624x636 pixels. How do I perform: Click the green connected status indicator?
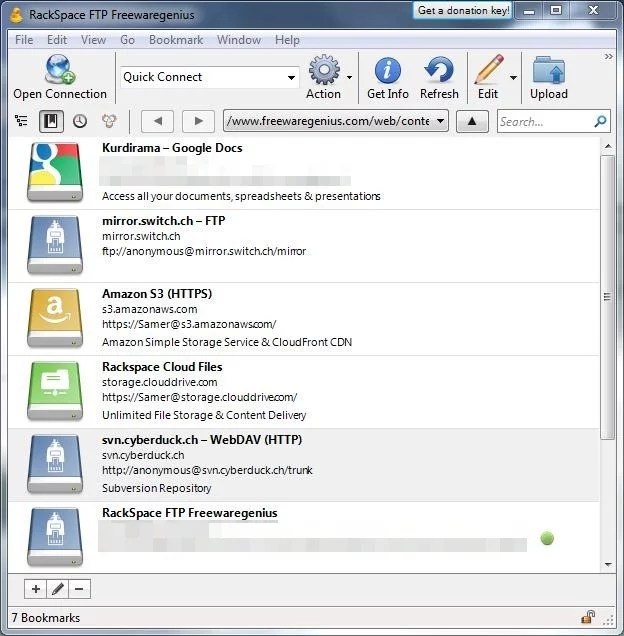(547, 539)
